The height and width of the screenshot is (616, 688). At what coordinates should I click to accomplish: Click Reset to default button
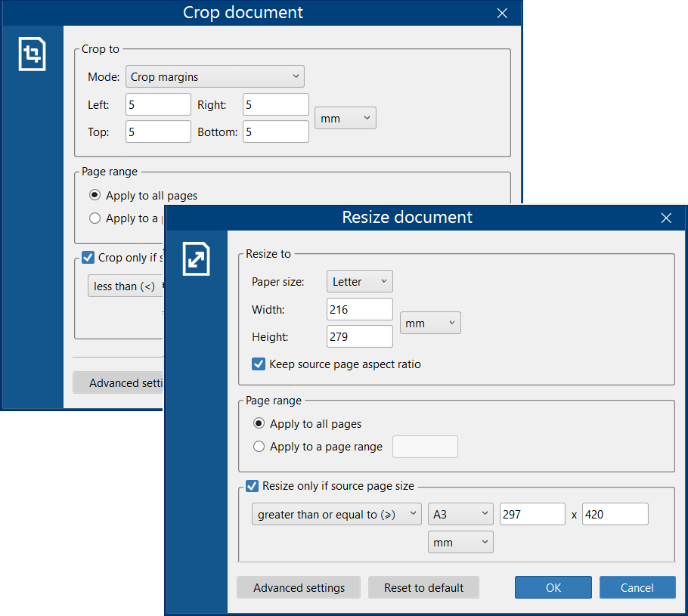(x=423, y=587)
